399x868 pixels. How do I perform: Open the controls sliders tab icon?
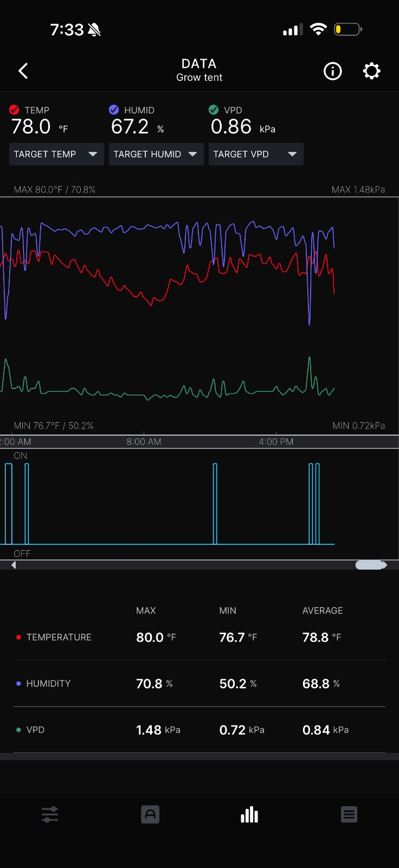50,814
